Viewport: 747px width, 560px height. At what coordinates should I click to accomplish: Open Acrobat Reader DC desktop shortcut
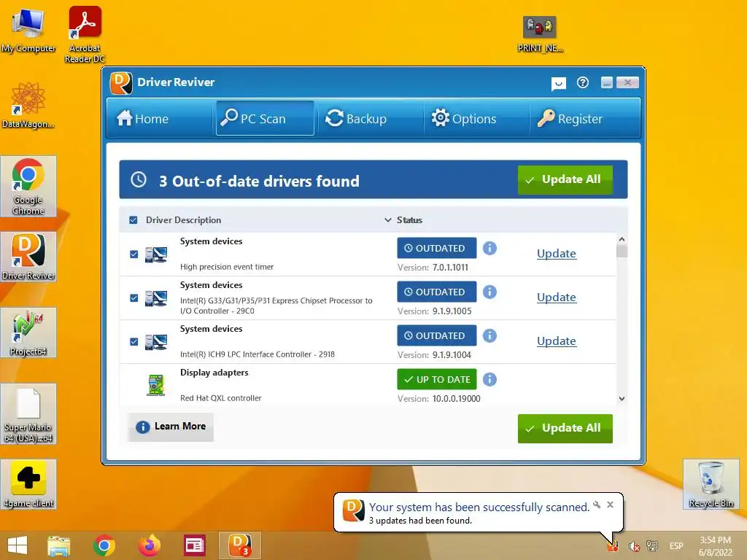pyautogui.click(x=85, y=34)
